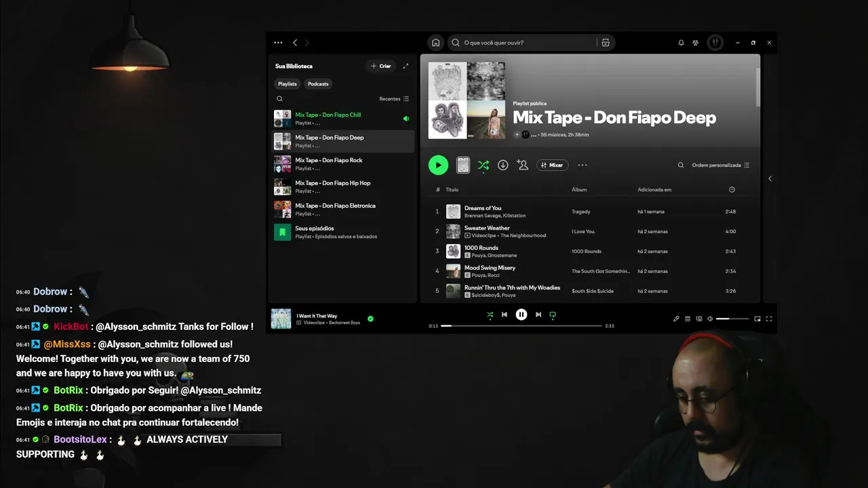This screenshot has width=868, height=488.
Task: Sort by Adicionada em column
Action: 654,190
